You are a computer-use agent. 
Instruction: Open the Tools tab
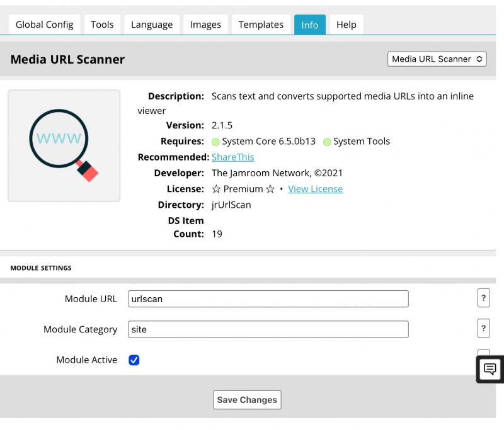coord(102,25)
